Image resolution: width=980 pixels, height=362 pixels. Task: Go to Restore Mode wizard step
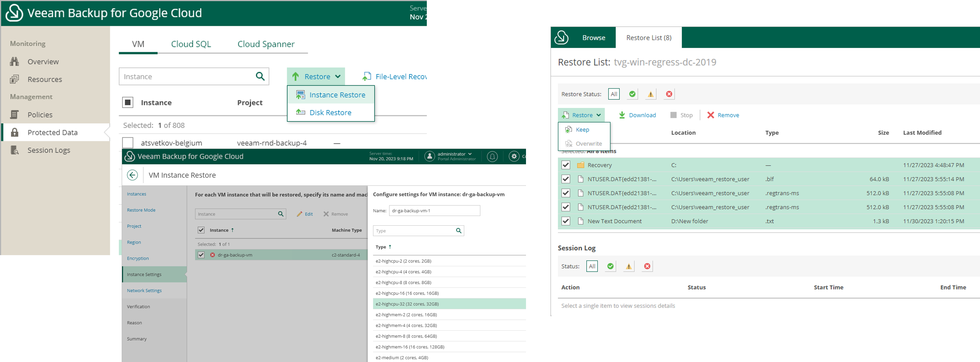(x=141, y=210)
